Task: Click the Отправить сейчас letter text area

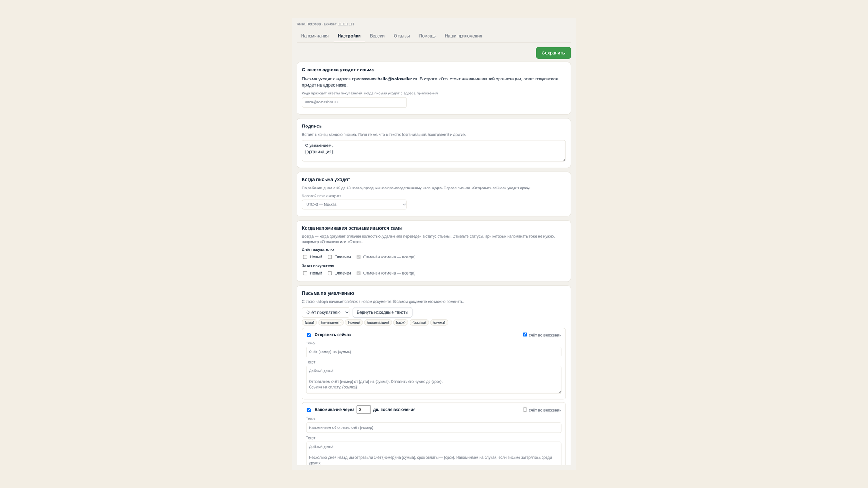Action: coord(434,380)
